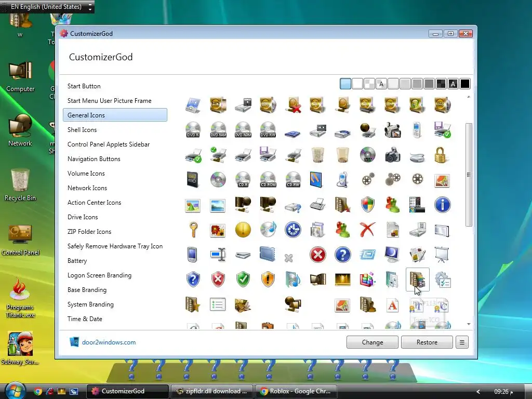The image size is (532, 399).
Task: Select General Icons category
Action: (x=115, y=115)
